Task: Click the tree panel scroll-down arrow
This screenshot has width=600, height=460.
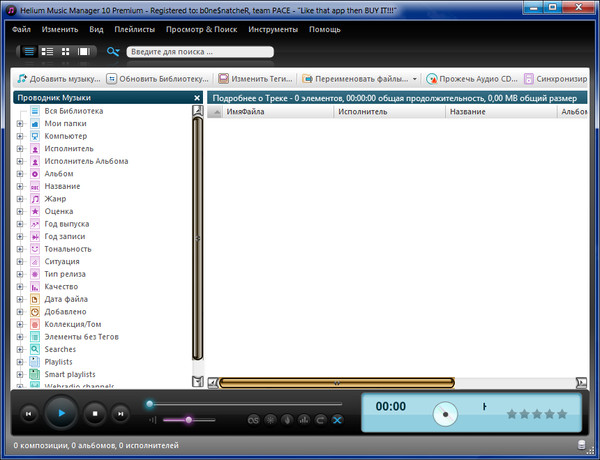Action: tap(198, 381)
